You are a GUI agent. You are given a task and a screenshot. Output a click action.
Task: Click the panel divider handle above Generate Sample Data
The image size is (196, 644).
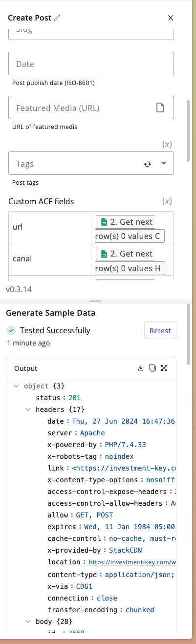pyautogui.click(x=95, y=301)
